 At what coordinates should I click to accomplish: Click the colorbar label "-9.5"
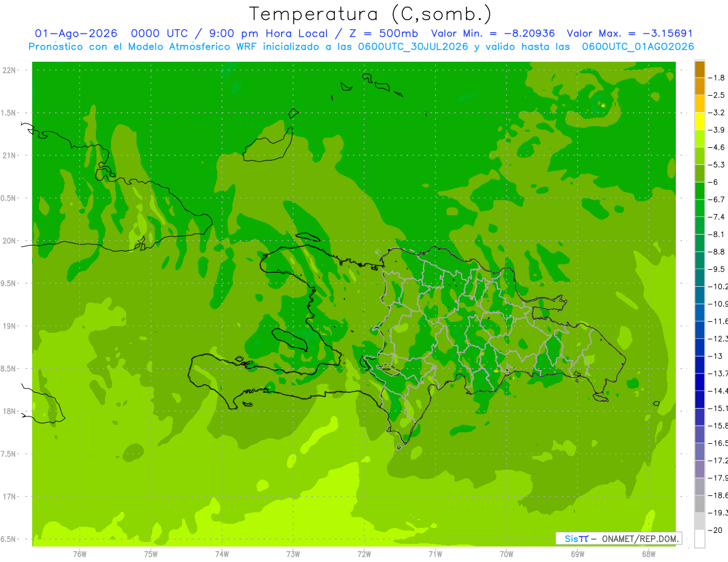(x=716, y=269)
